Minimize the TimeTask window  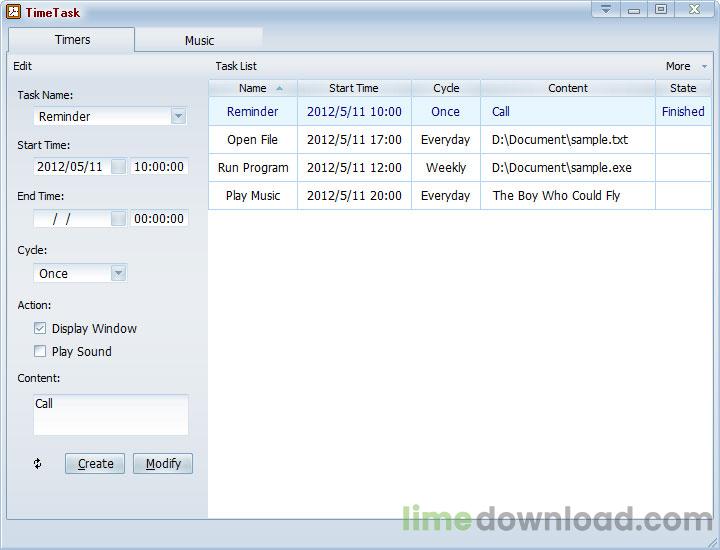click(634, 9)
